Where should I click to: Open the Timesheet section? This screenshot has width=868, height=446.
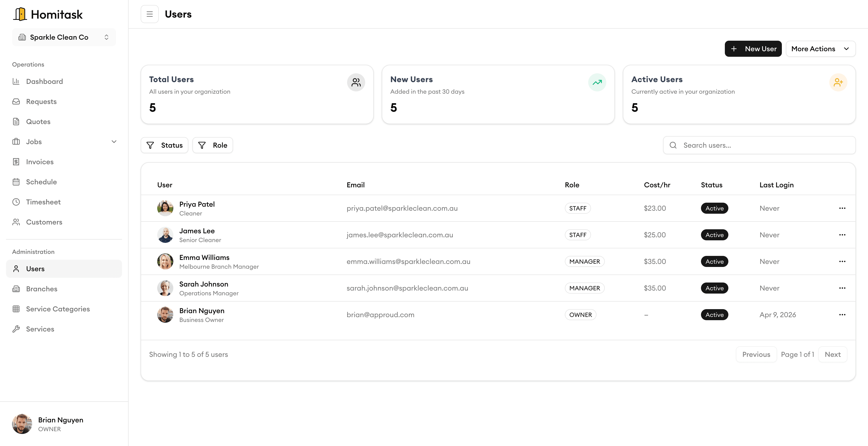pyautogui.click(x=44, y=202)
